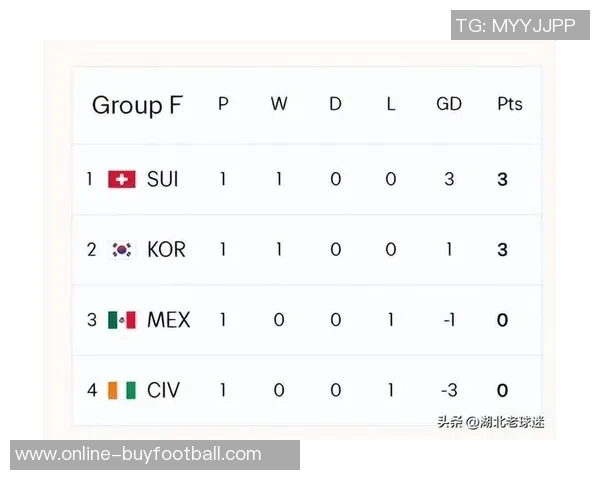Click the D column header
600x480 pixels.
coord(335,104)
